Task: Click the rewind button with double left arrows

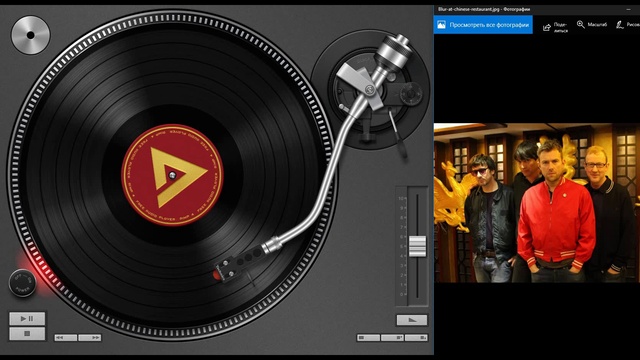Action: pos(66,338)
